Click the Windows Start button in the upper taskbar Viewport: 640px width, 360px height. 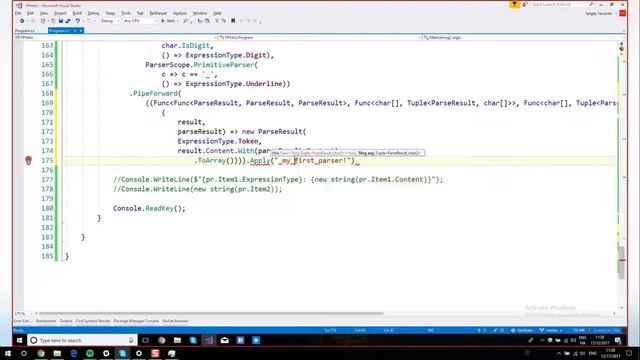(19, 340)
